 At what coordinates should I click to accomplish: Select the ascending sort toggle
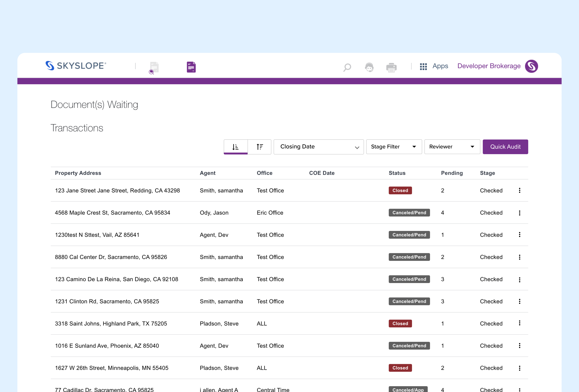(259, 147)
